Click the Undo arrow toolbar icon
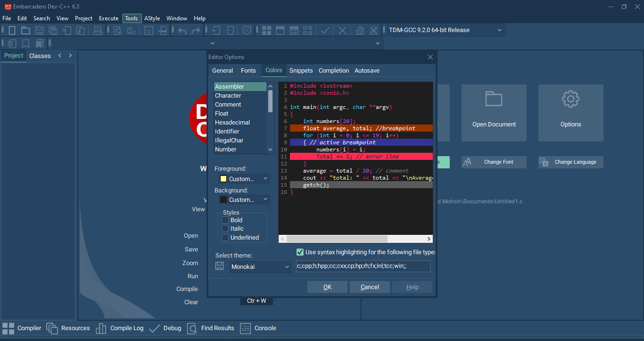Viewport: 644px width, 341px height. (x=182, y=30)
